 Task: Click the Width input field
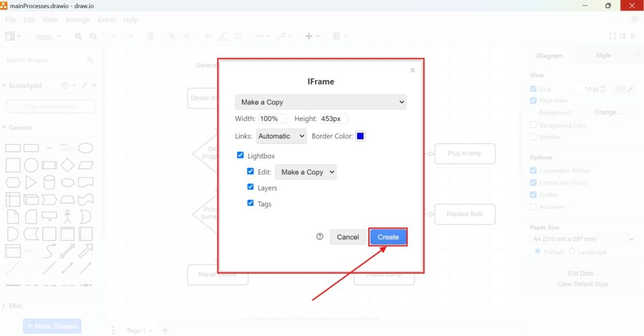coord(272,119)
